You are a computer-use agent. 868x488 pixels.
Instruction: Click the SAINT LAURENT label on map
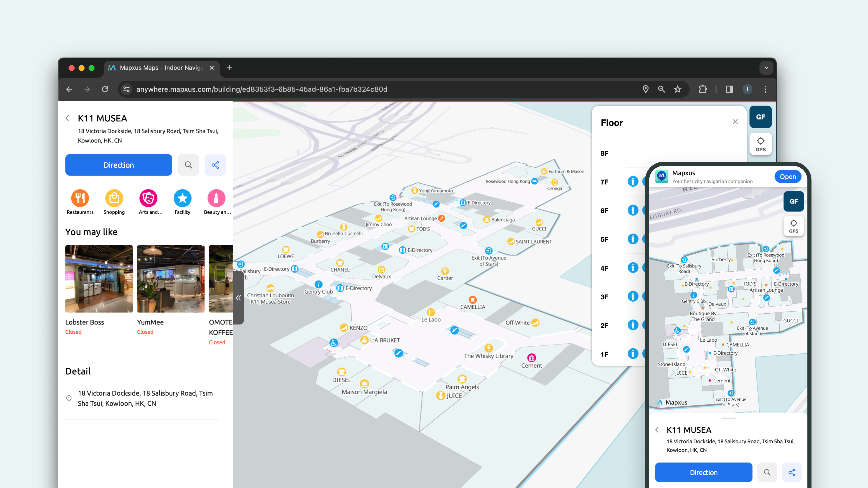click(534, 242)
